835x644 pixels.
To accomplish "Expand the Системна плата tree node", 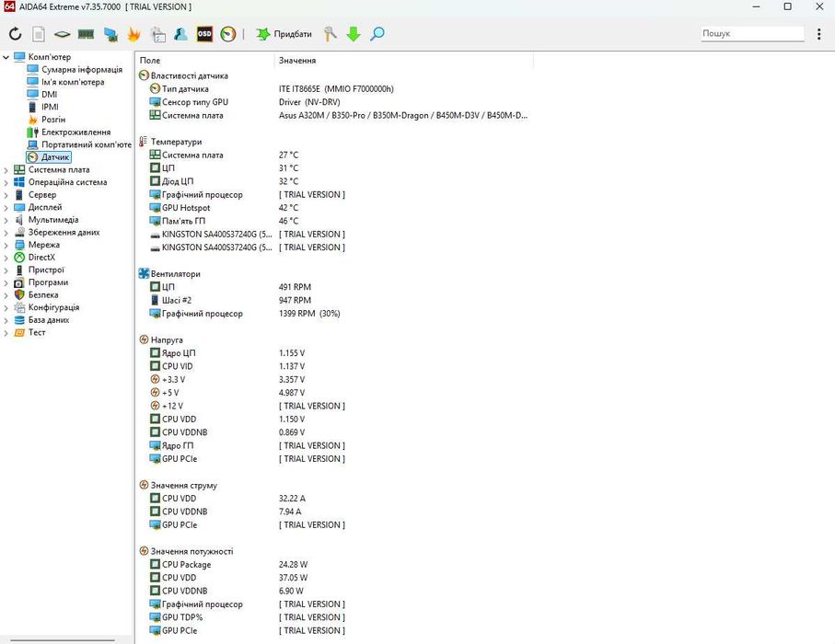I will point(6,169).
